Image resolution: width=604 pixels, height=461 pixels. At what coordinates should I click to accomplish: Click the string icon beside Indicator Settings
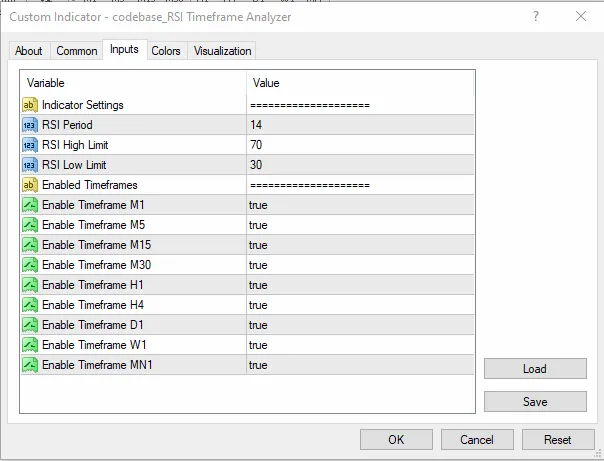(x=30, y=105)
